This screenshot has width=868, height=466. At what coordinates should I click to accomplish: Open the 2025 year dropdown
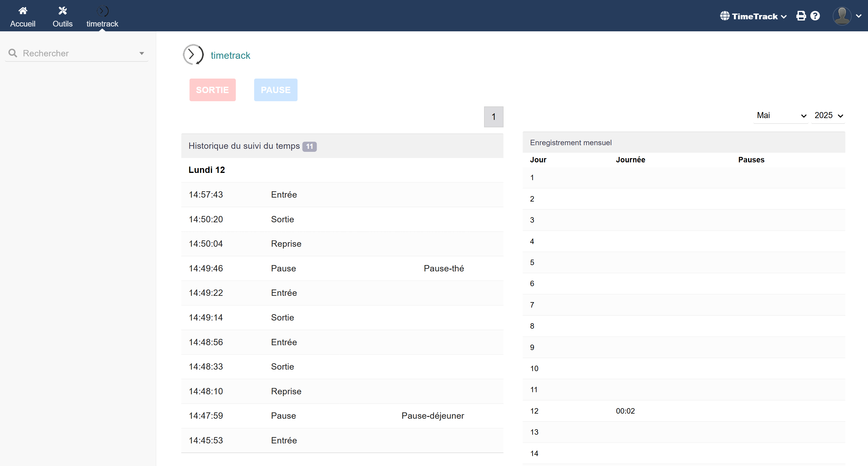(x=828, y=115)
